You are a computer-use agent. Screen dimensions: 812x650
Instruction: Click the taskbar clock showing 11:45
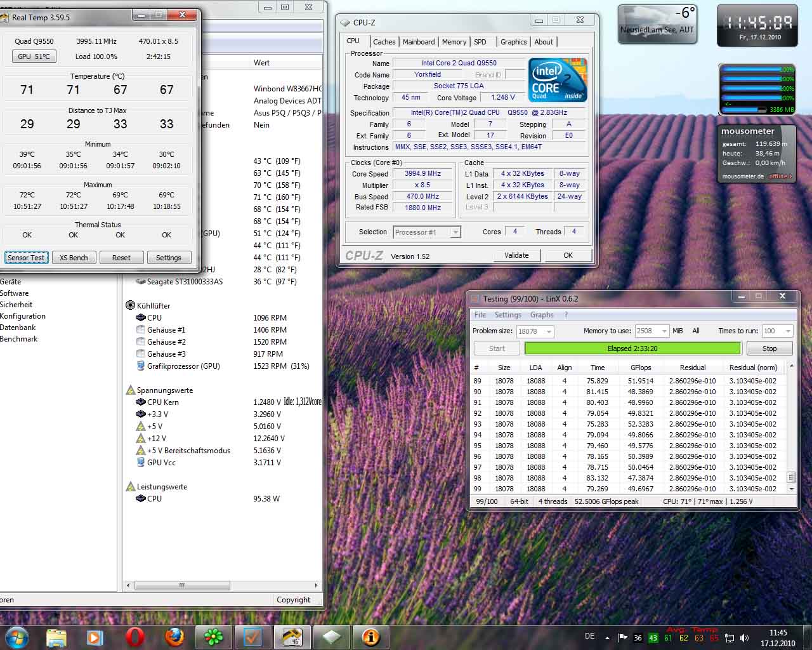pyautogui.click(x=778, y=638)
